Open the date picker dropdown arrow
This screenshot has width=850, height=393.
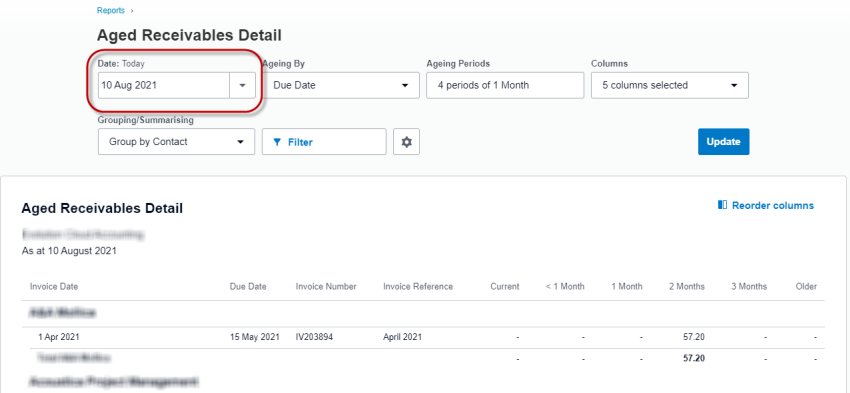[x=242, y=85]
